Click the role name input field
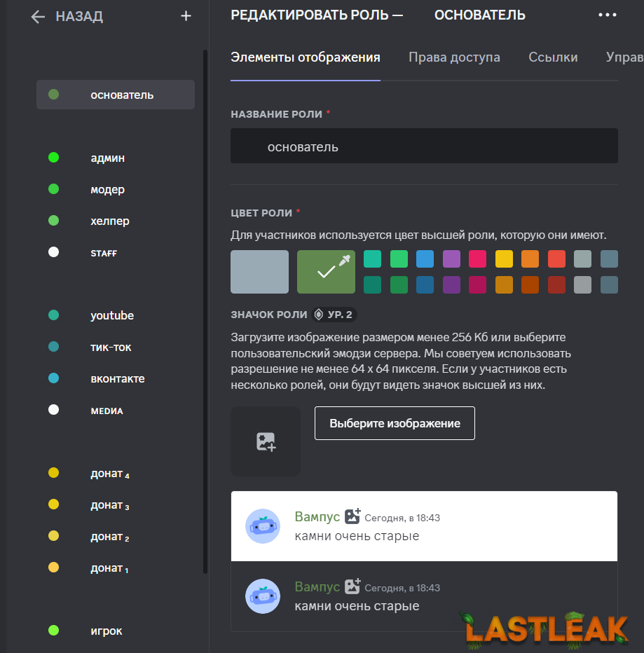644x653 pixels. coord(424,146)
